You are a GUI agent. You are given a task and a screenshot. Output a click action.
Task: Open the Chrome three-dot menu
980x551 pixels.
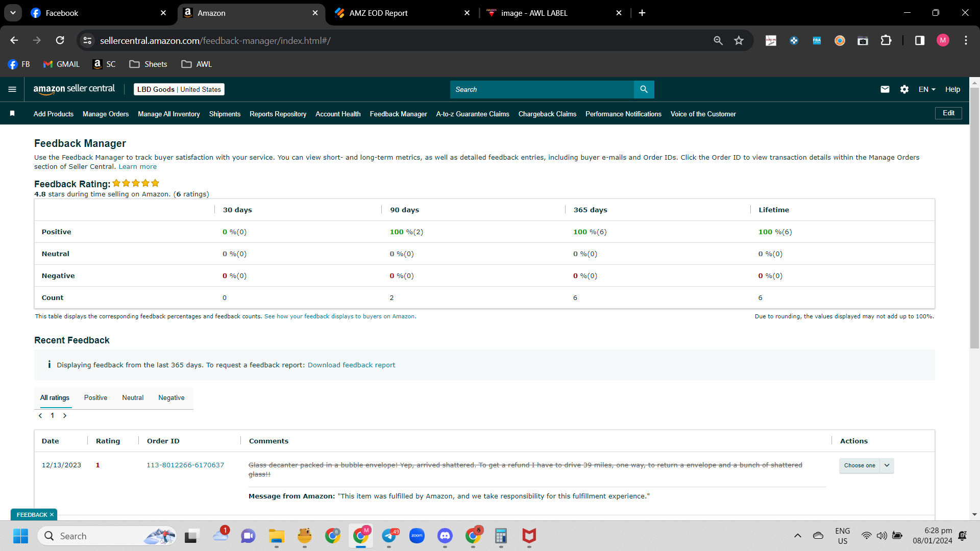966,40
